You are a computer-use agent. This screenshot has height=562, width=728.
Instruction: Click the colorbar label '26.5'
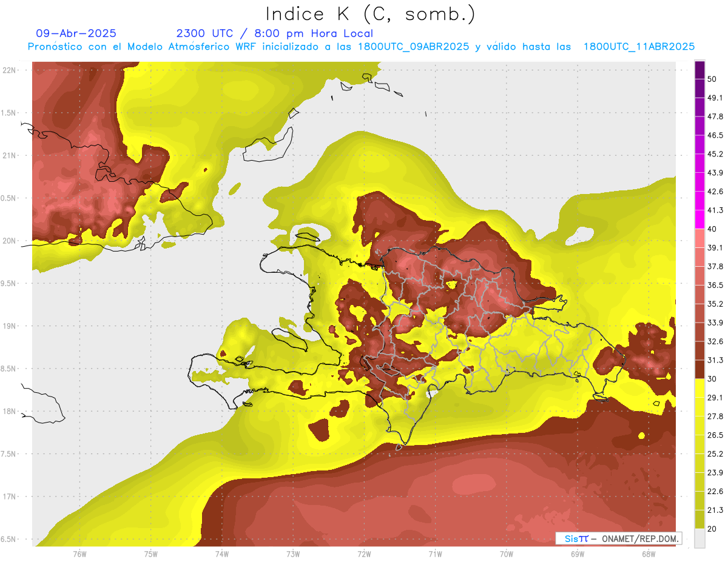tap(715, 435)
